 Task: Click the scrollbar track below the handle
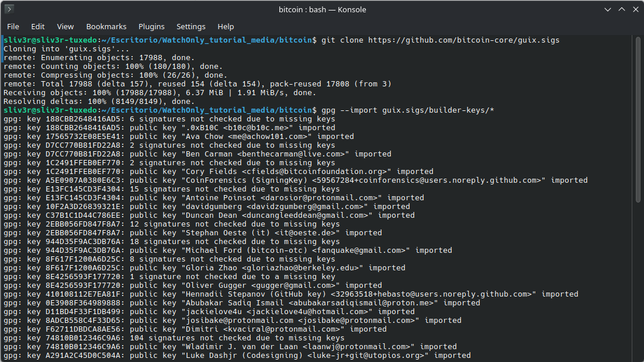pos(638,283)
